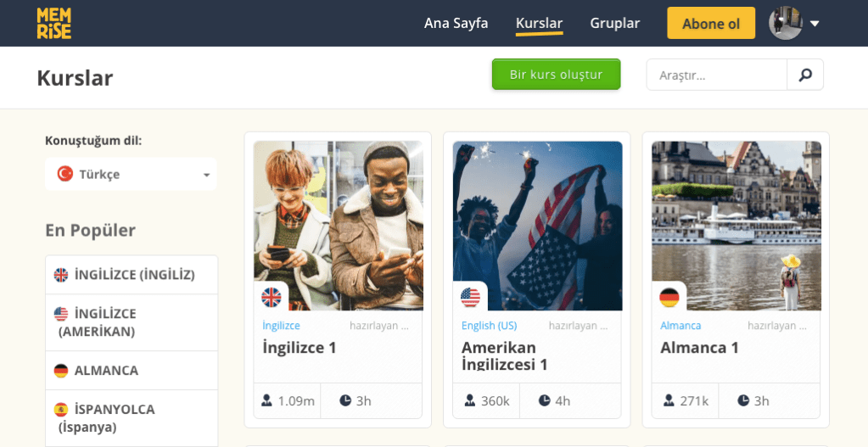868x447 pixels.
Task: Click the magnifying glass search icon
Action: click(805, 75)
